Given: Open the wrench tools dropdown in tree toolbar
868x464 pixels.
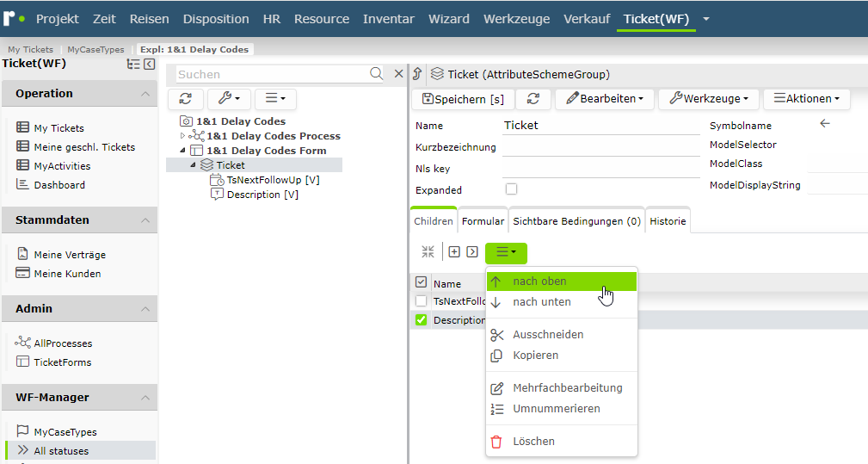Looking at the screenshot, I should point(229,98).
